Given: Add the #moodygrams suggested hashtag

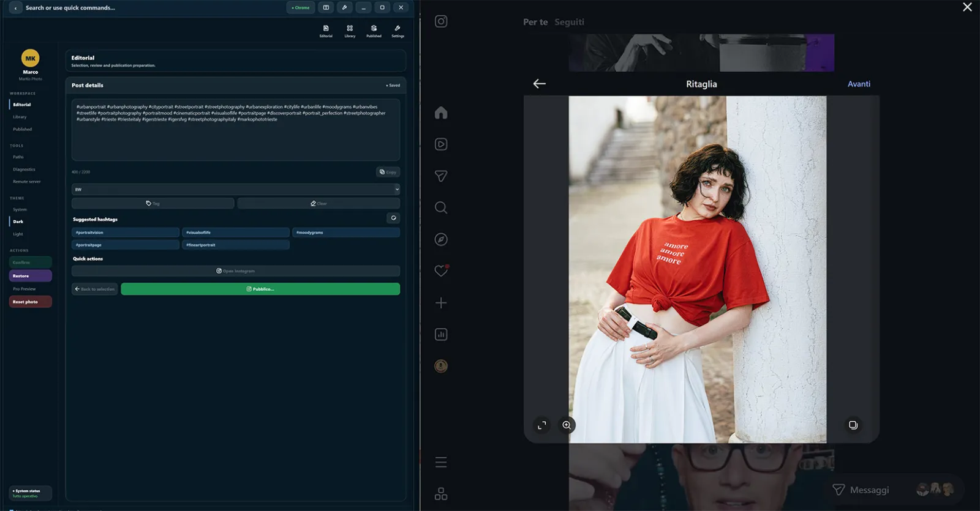Looking at the screenshot, I should pos(346,233).
